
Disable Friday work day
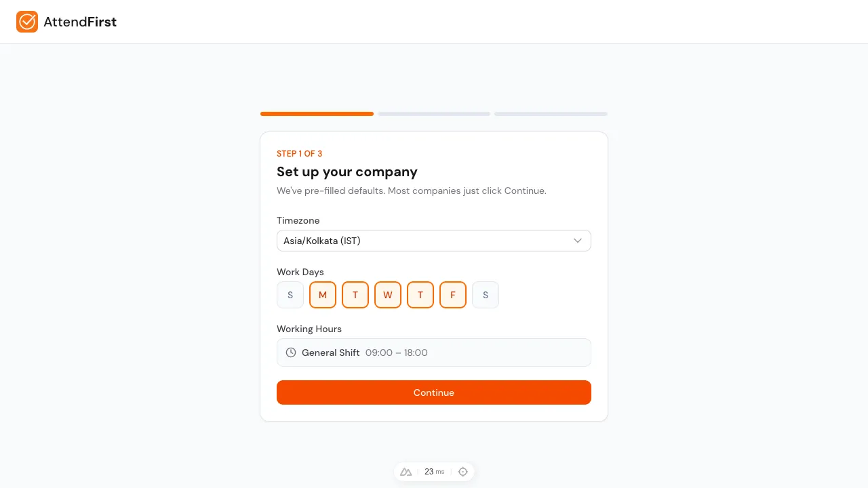453,295
